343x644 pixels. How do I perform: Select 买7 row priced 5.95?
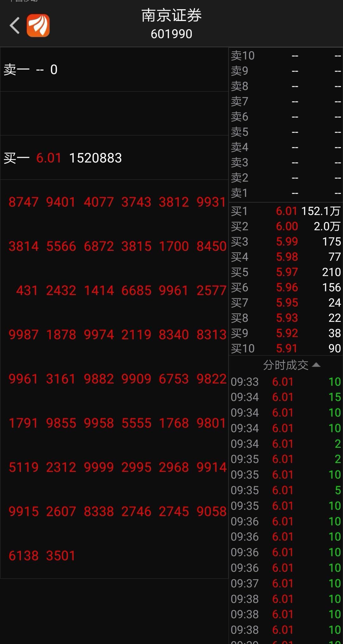coord(286,302)
